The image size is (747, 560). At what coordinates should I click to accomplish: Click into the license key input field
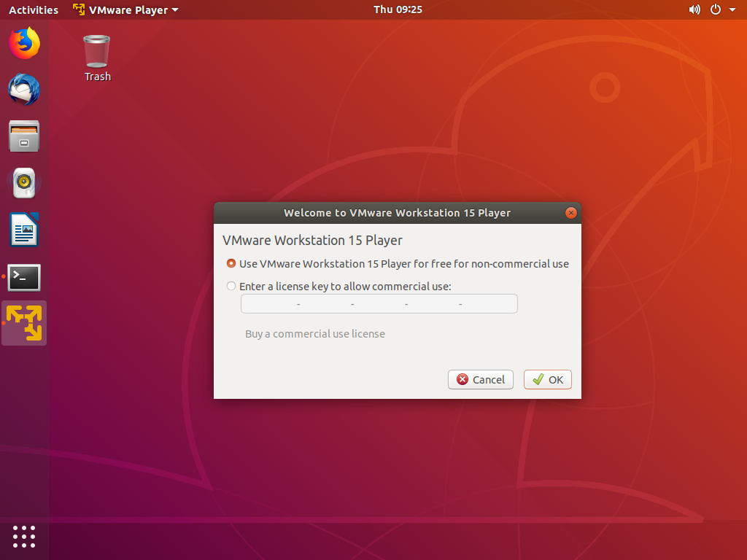tap(379, 303)
